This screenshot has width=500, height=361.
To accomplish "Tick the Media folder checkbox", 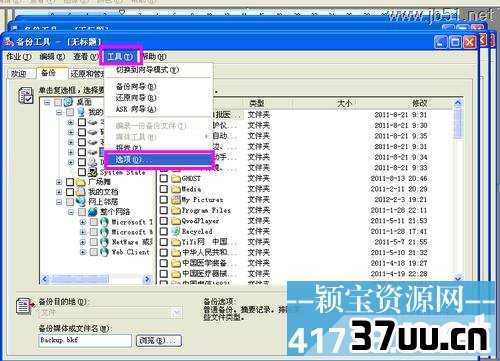I will point(164,189).
